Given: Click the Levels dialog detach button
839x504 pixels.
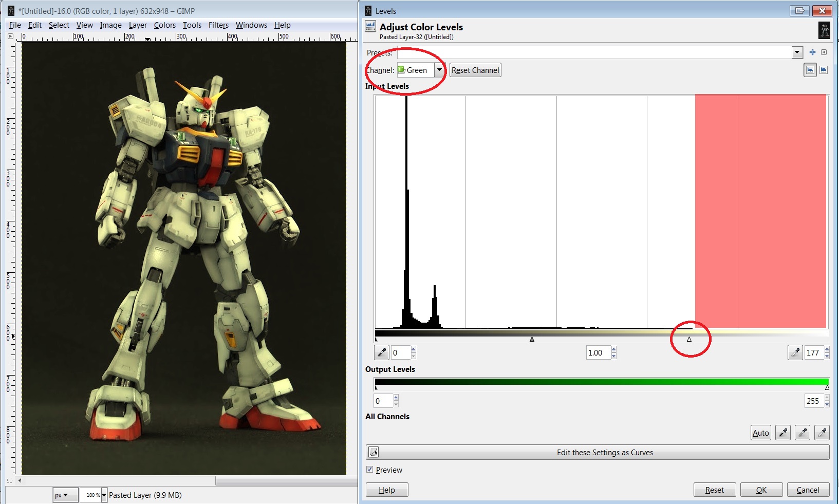Looking at the screenshot, I should click(x=800, y=10).
